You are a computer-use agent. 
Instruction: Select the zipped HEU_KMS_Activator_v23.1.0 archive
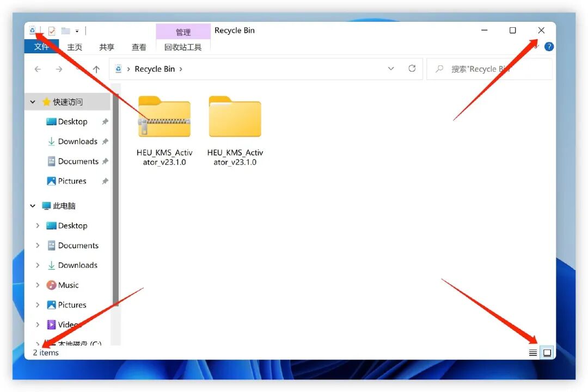163,117
